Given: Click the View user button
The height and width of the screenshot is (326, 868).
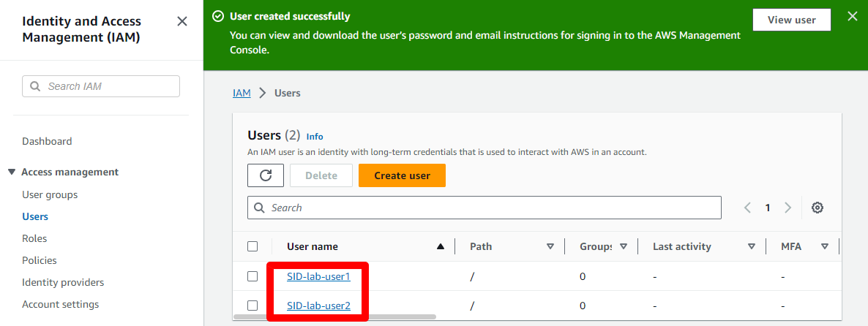Looking at the screenshot, I should pos(792,20).
